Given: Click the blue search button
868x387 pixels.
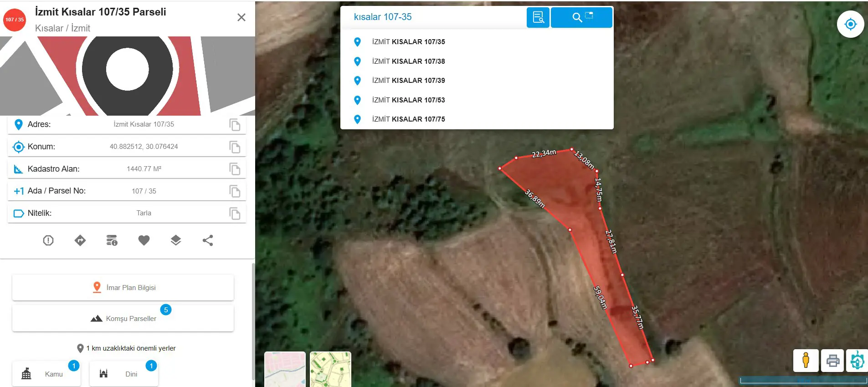Looking at the screenshot, I should (581, 17).
